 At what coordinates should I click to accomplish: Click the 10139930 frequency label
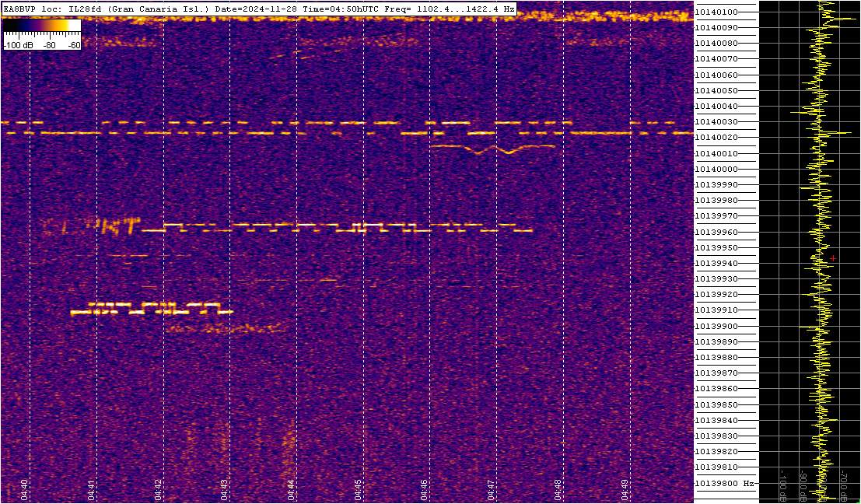coord(716,279)
